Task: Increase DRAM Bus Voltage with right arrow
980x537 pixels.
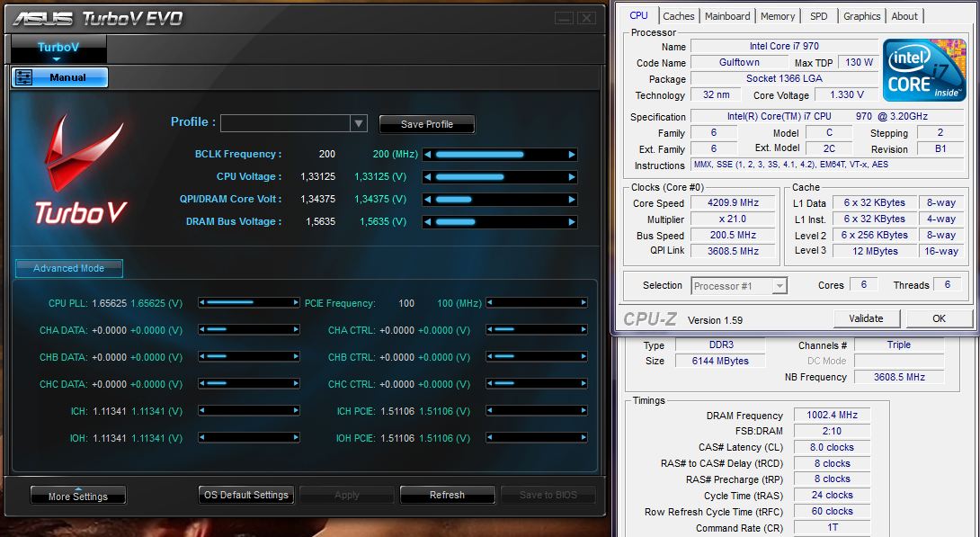Action: click(572, 222)
